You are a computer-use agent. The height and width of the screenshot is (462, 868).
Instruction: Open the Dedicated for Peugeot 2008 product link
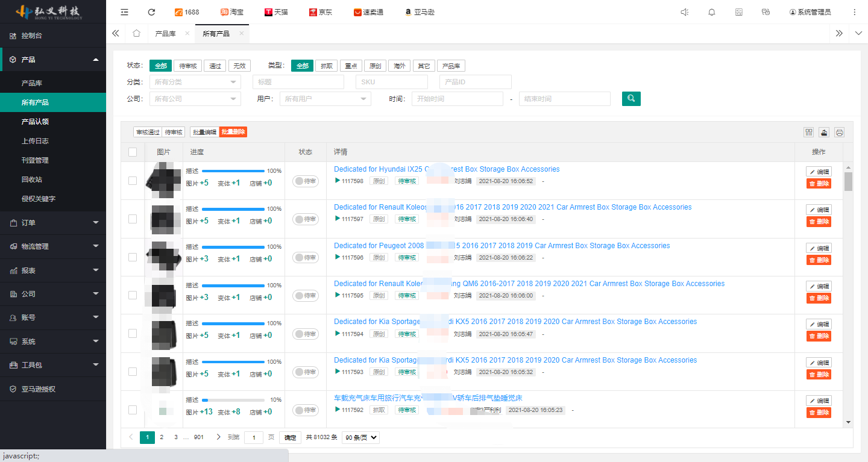(380, 246)
